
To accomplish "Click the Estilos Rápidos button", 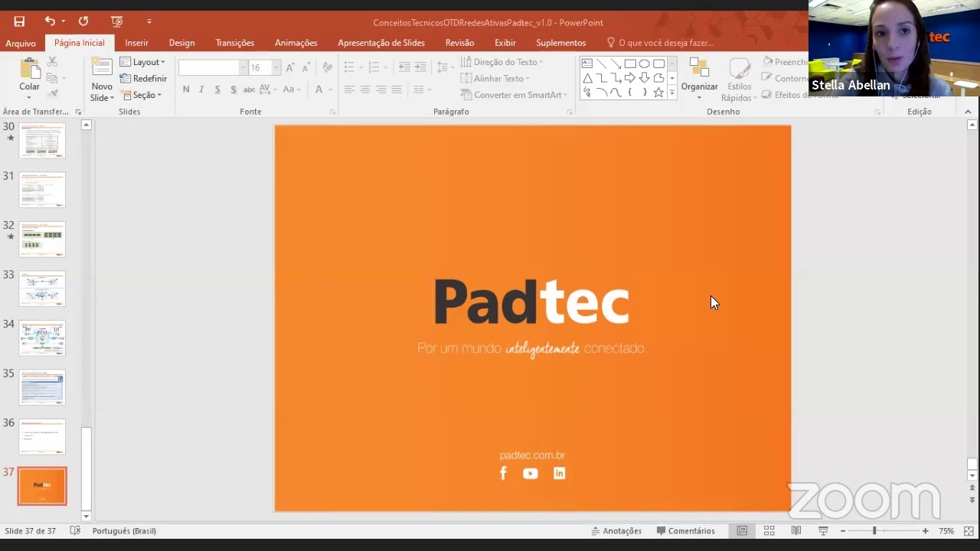I will coord(739,80).
